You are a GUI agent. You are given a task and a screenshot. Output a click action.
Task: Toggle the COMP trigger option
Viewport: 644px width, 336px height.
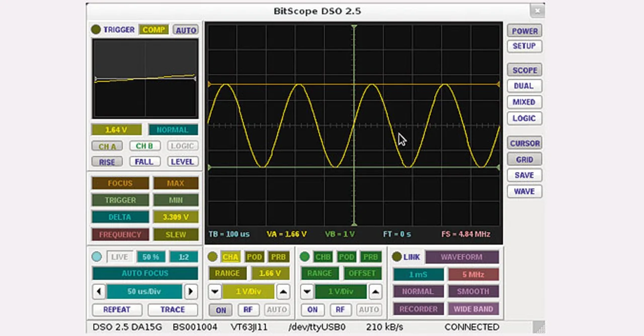154,30
